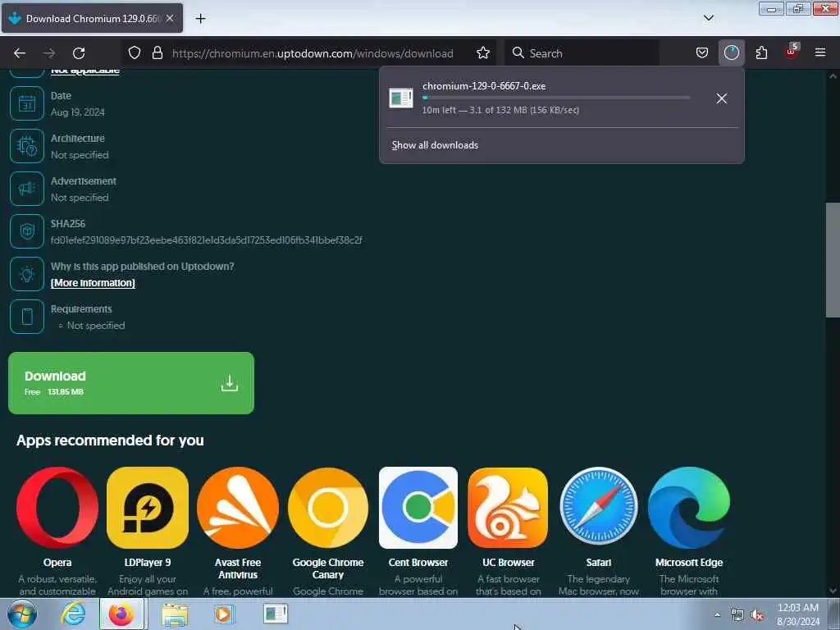Click the Safari app name link
The height and width of the screenshot is (630, 840).
[598, 563]
